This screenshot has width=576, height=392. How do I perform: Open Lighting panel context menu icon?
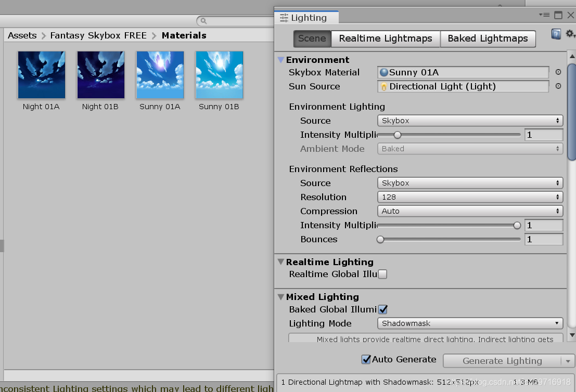coord(544,15)
